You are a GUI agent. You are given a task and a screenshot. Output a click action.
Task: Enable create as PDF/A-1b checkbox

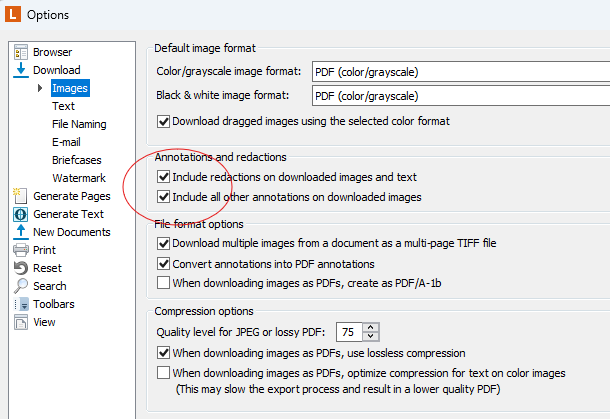(x=163, y=283)
